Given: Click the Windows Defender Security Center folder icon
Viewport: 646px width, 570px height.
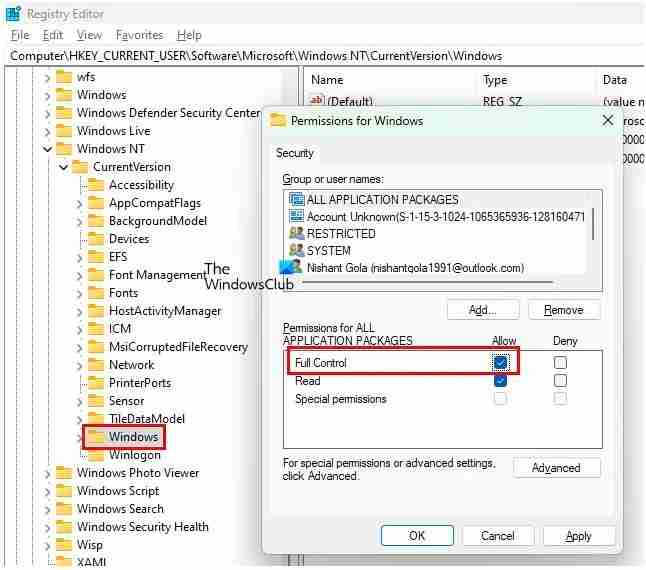Looking at the screenshot, I should pyautogui.click(x=64, y=113).
